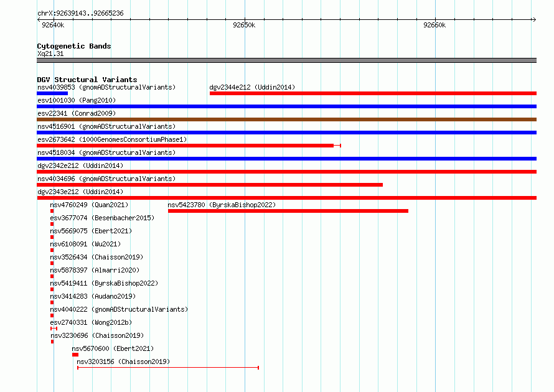Click the red nsv5670600 variant block
Viewport: 554px width, 392px height.
click(x=75, y=355)
